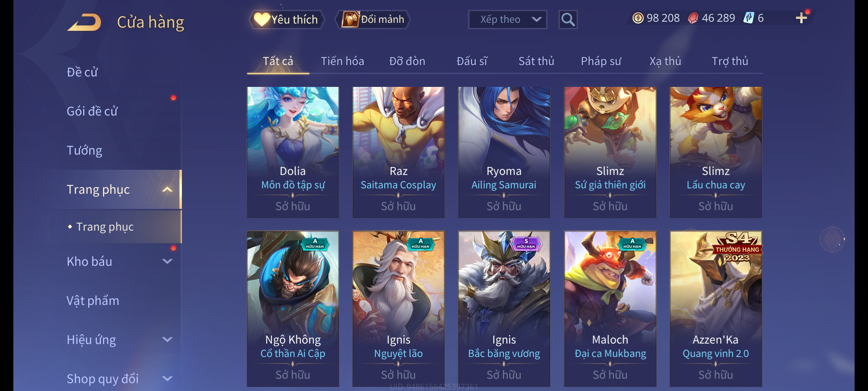The image size is (868, 391).
Task: Open Yêu thích favorites heart button
Action: click(286, 20)
